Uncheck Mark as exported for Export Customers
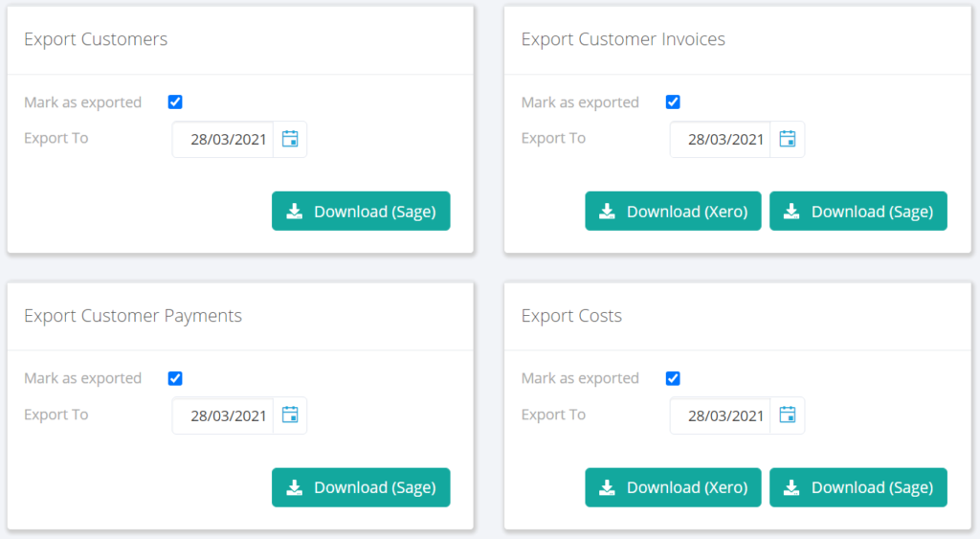The width and height of the screenshot is (980, 539). click(175, 101)
